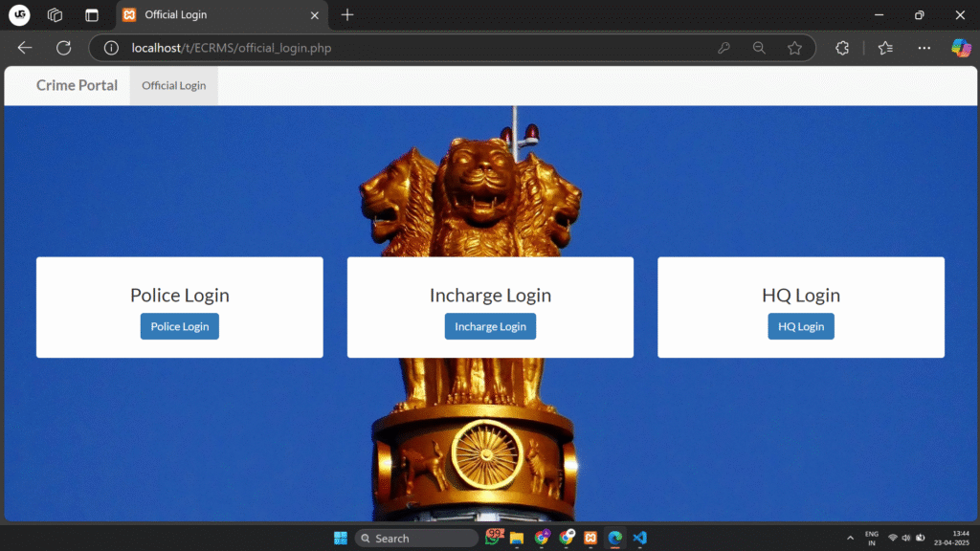Click the zoom magnifier icon in address bar
Screen dimensions: 980x551
click(759, 48)
